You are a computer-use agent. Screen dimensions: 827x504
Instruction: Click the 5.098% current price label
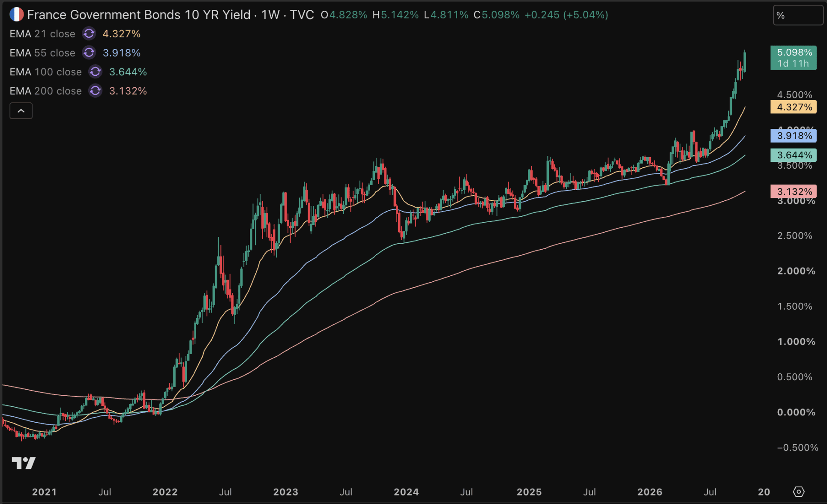[794, 58]
